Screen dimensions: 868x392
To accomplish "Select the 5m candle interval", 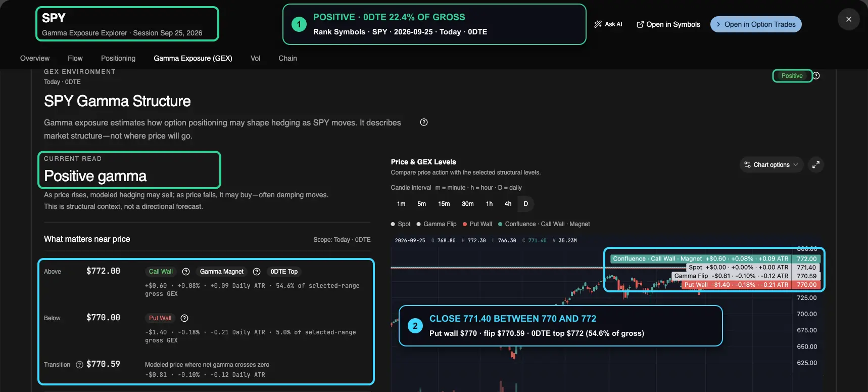I will (422, 204).
